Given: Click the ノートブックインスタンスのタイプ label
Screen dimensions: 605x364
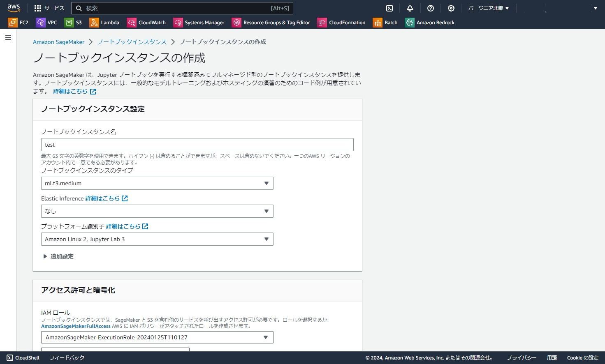Looking at the screenshot, I should tap(87, 170).
